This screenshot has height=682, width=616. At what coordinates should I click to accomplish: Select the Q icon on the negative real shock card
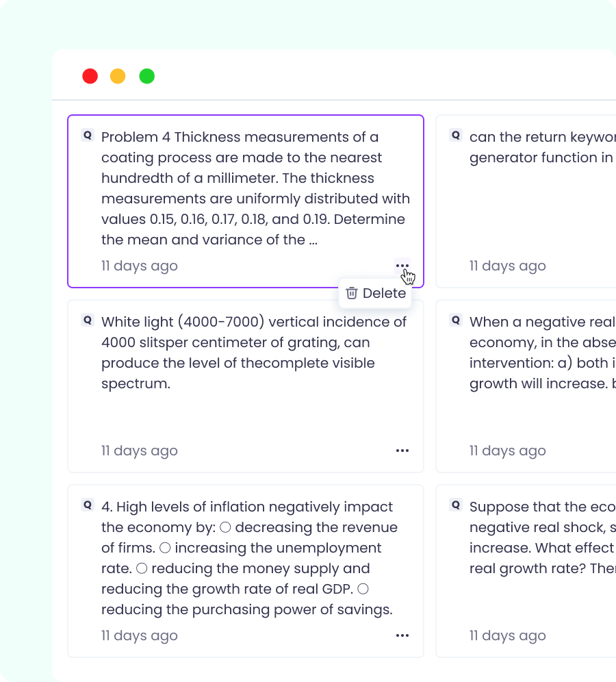click(x=455, y=320)
